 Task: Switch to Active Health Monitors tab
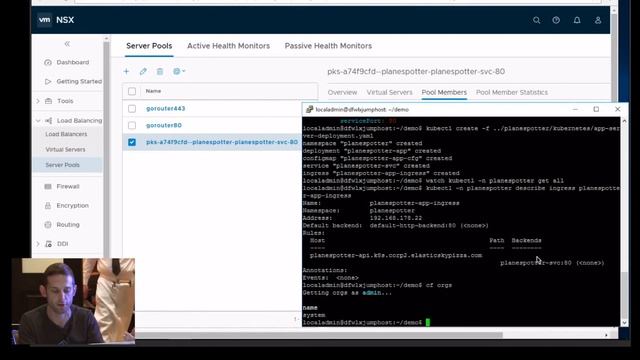coord(229,46)
